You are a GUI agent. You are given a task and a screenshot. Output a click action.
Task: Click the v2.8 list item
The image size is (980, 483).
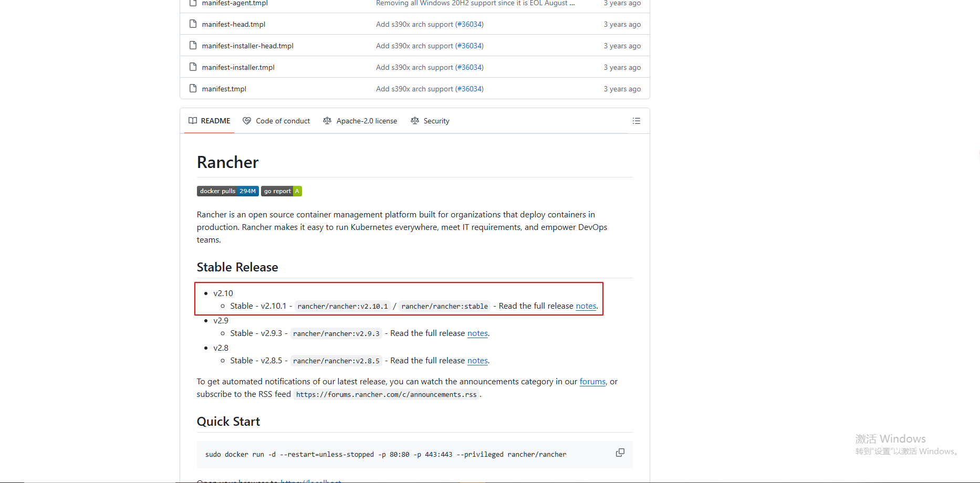[221, 348]
